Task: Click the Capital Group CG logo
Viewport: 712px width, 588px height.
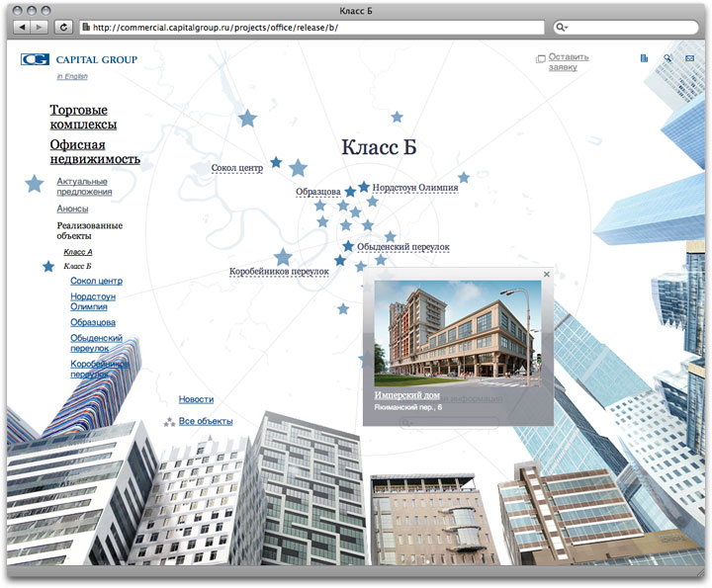Action: 35,59
